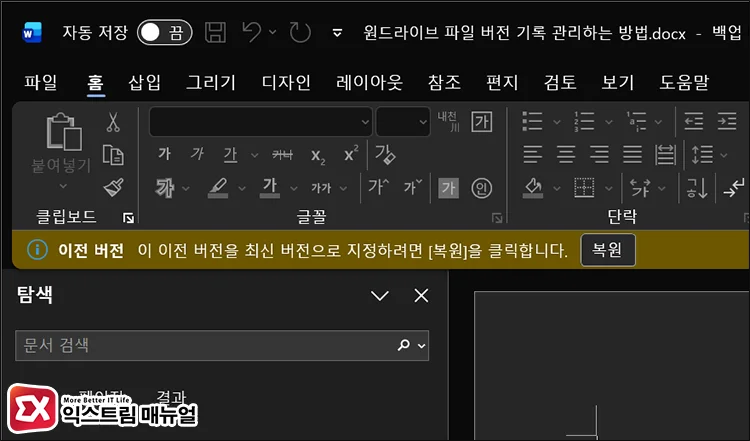Open the 클립보드 dialog launcher
The image size is (750, 441).
click(128, 218)
